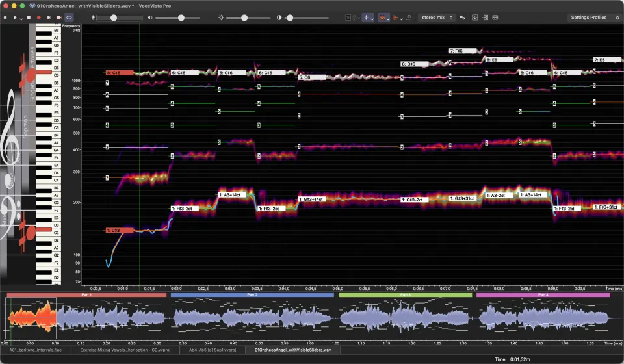Screen dimensions: 624x364
Task: Set the playback volume slider
Action: point(177,18)
